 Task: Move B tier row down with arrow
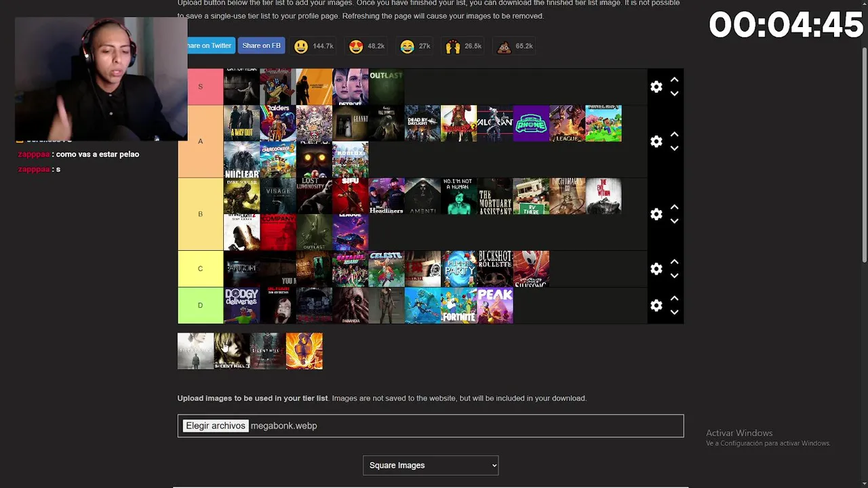tap(674, 221)
